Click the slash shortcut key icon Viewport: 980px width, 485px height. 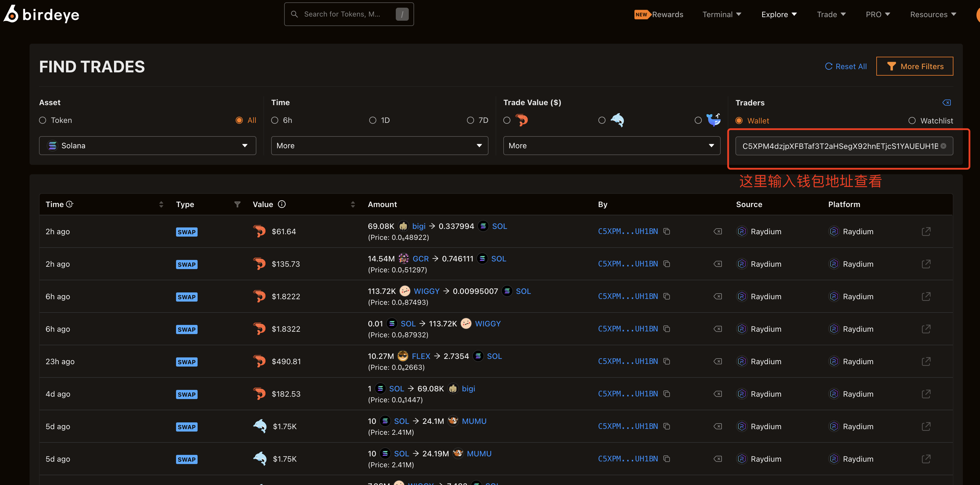click(x=402, y=14)
